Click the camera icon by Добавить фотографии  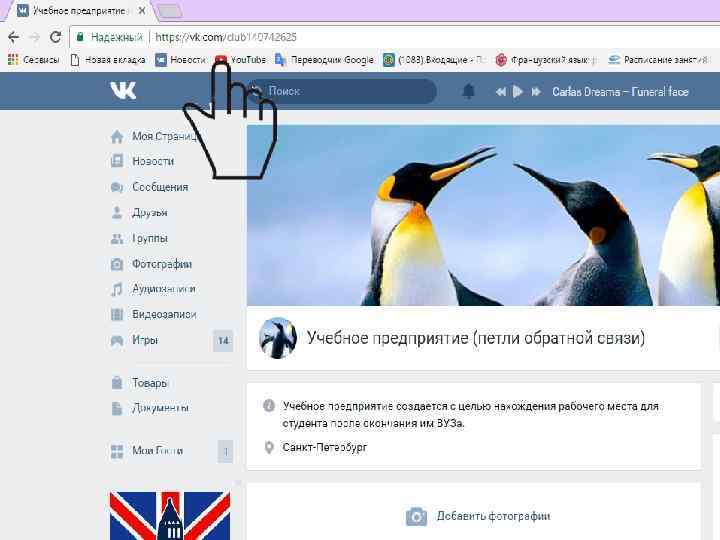[x=416, y=517]
